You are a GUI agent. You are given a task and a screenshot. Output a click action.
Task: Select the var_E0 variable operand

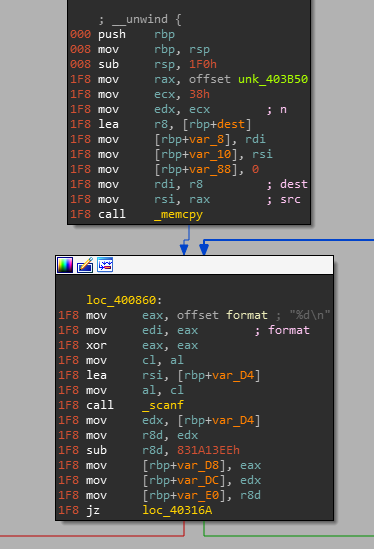coord(198,495)
